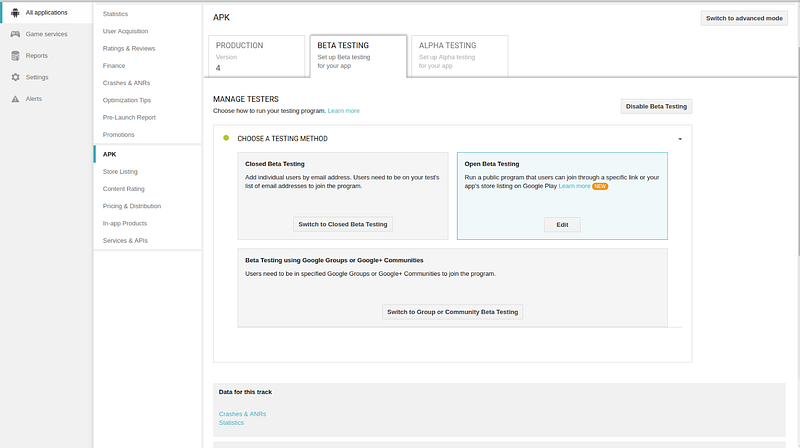
Task: Open In-app Products
Action: 125,224
